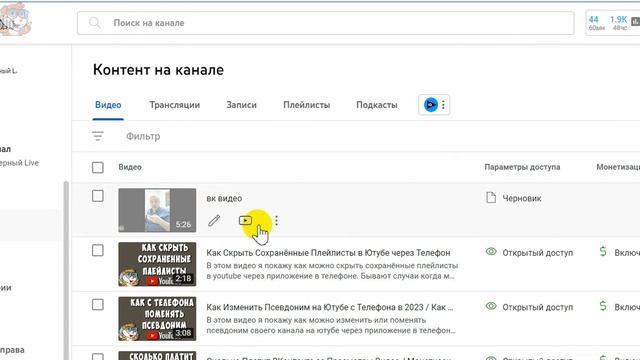The width and height of the screenshot is (640, 360).
Task: Open thumbnail of Как с телефона поменять псевдоним
Action: pos(157,319)
